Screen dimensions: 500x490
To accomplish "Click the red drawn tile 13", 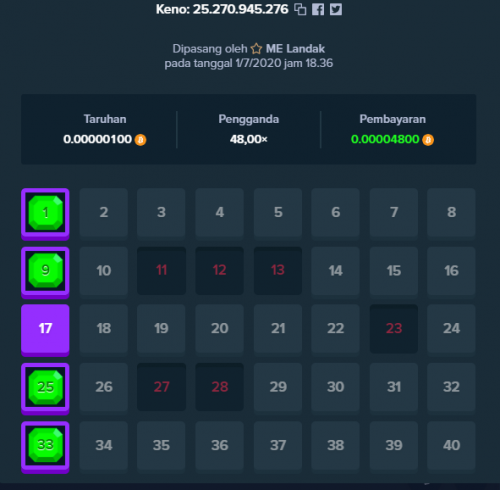I will click(278, 271).
